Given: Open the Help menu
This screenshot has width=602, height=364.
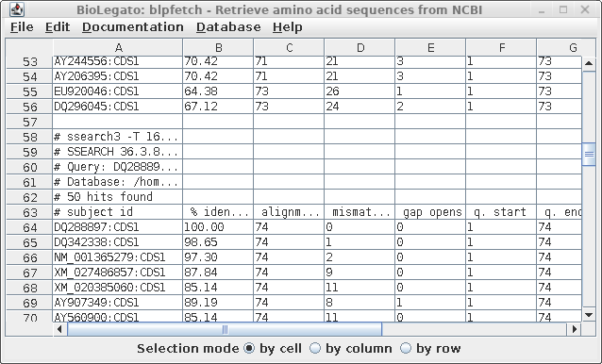Looking at the screenshot, I should click(288, 27).
